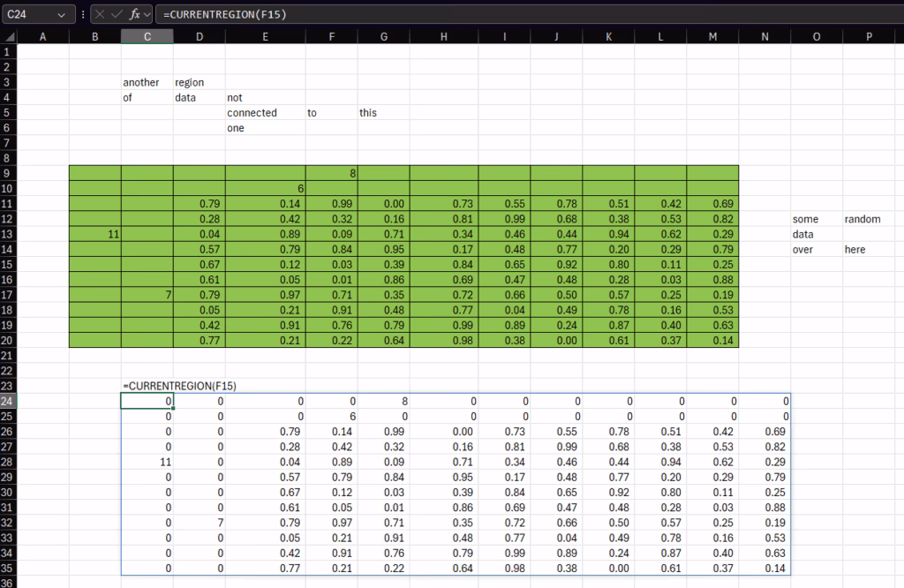The height and width of the screenshot is (588, 904).
Task: Select green cell E10 with value 6
Action: click(265, 189)
